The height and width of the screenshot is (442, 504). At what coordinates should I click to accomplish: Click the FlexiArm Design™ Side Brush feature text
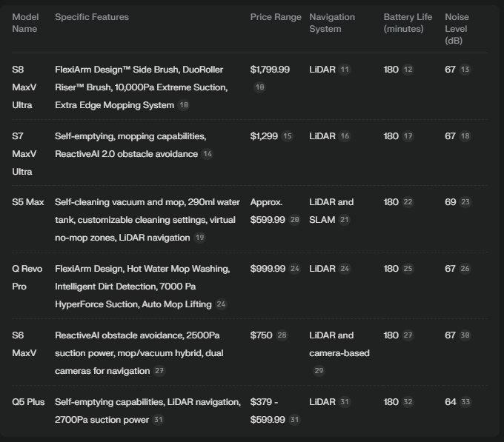[117, 70]
